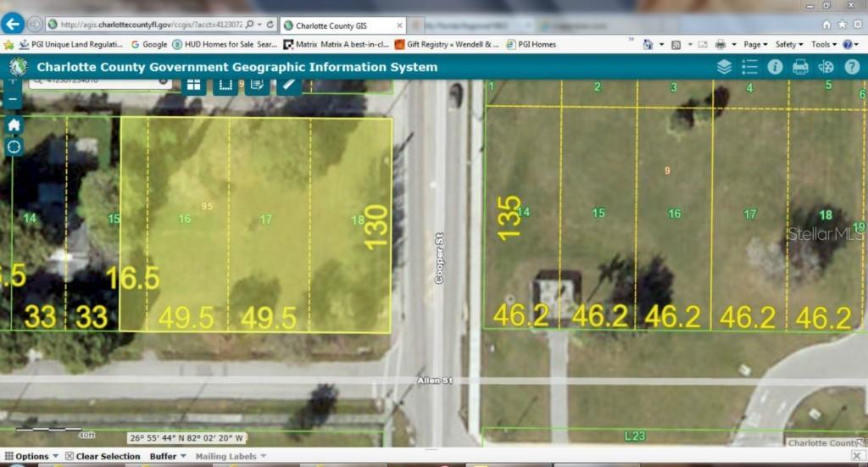The image size is (868, 467).
Task: Click the icon between Print and Help
Action: click(x=826, y=67)
